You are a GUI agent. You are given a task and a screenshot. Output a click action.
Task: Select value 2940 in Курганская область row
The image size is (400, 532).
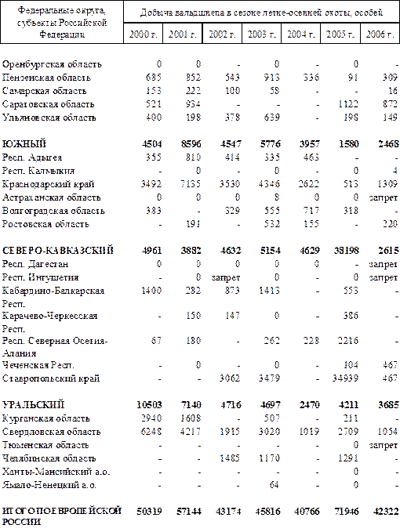click(151, 418)
